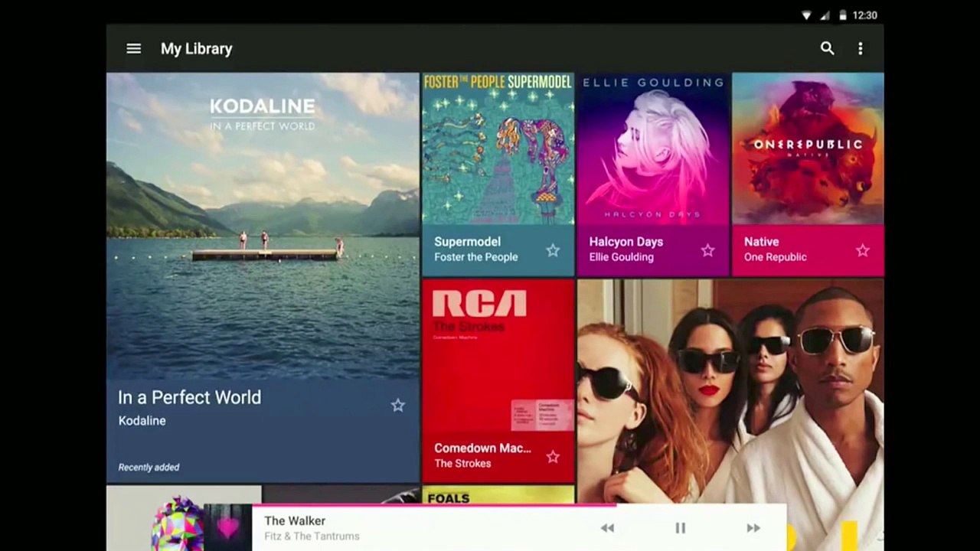Click the In a Perfect World title
This screenshot has height=551, width=980.
click(x=189, y=397)
